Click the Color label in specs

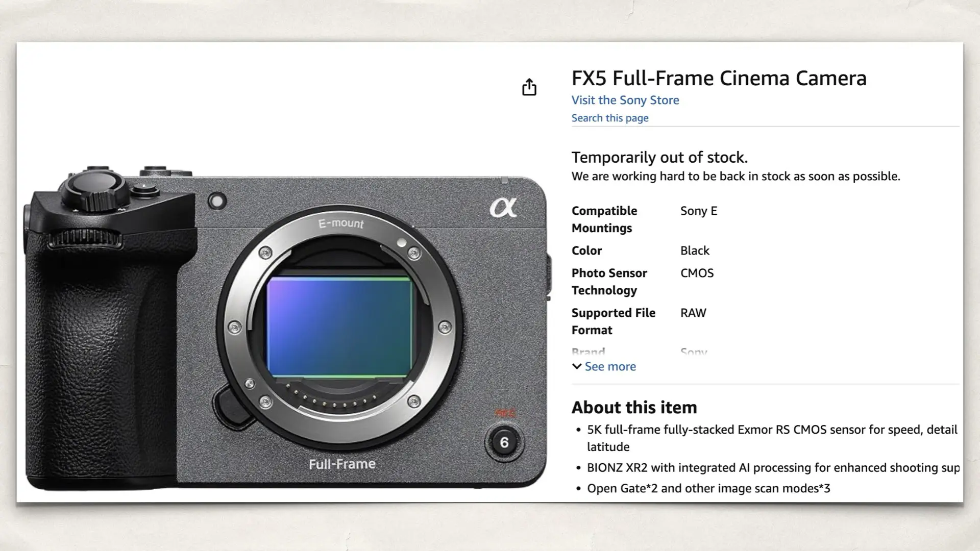pos(586,251)
